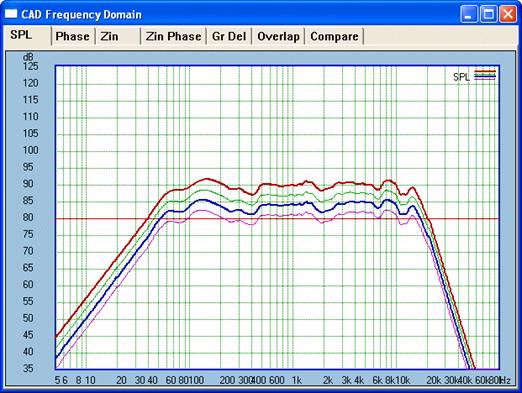Minimize the CAD Frequency Domain window
The height and width of the screenshot is (393, 522).
(469, 14)
